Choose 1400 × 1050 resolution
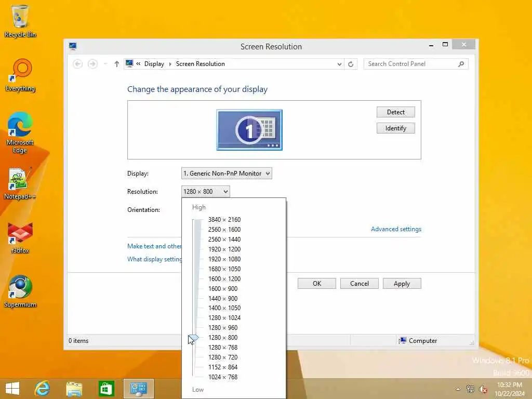Viewport: 532px width, 399px height. 224,308
